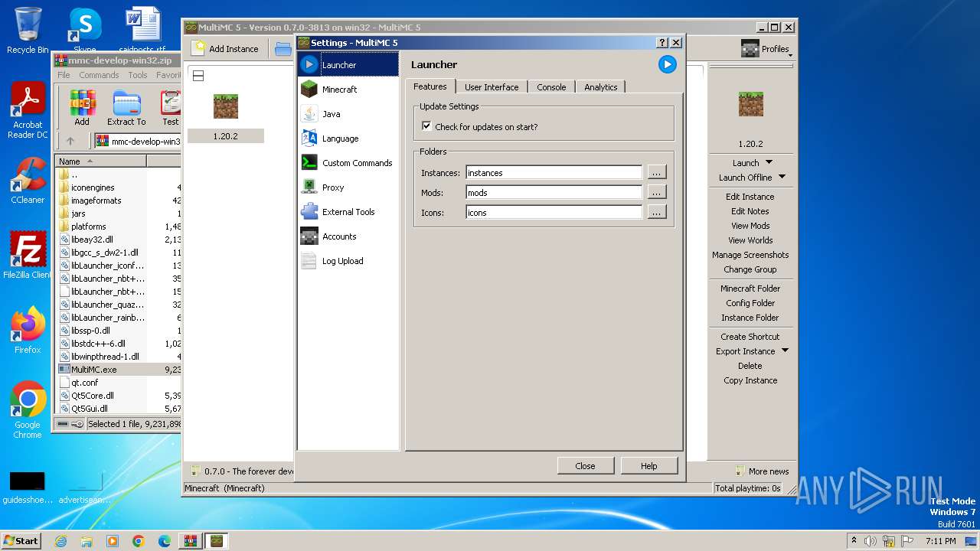Open Recycle Bin desktop icon

point(28,31)
